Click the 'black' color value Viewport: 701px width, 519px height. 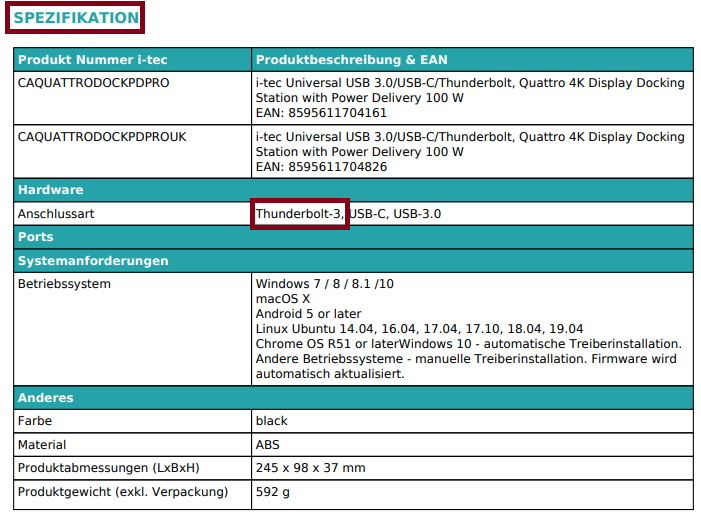(x=271, y=421)
